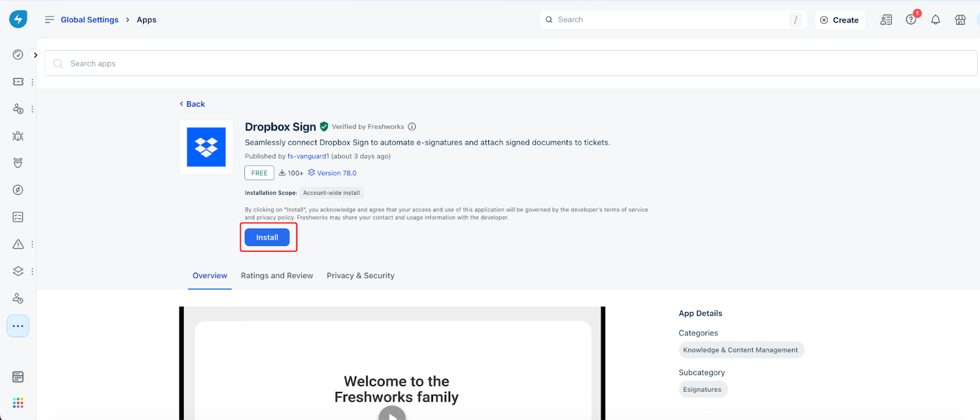This screenshot has width=980, height=420.
Task: Click the circled lightning bolt sidebar icon
Action: tap(18, 190)
